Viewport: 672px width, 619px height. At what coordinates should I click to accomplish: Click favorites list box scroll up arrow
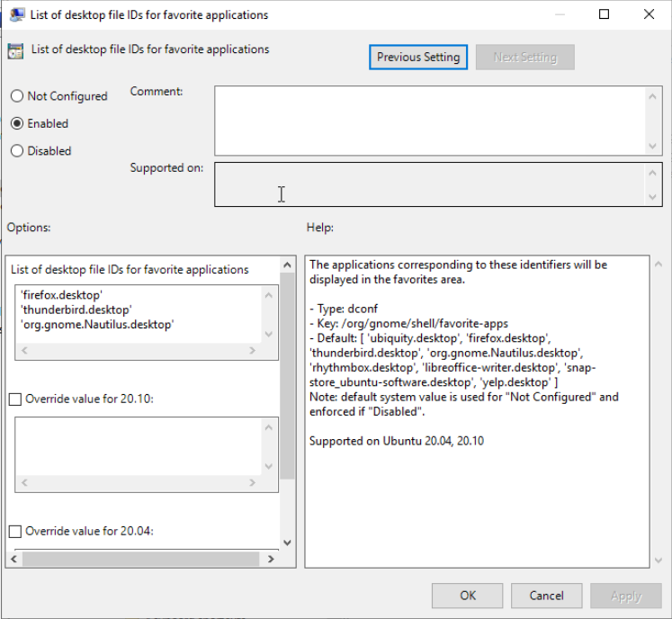coord(269,295)
